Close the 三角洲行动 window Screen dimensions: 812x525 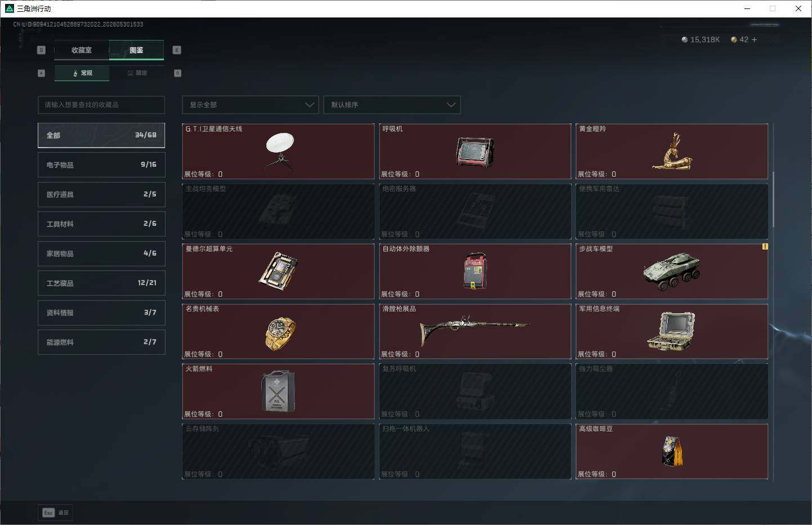(x=798, y=8)
